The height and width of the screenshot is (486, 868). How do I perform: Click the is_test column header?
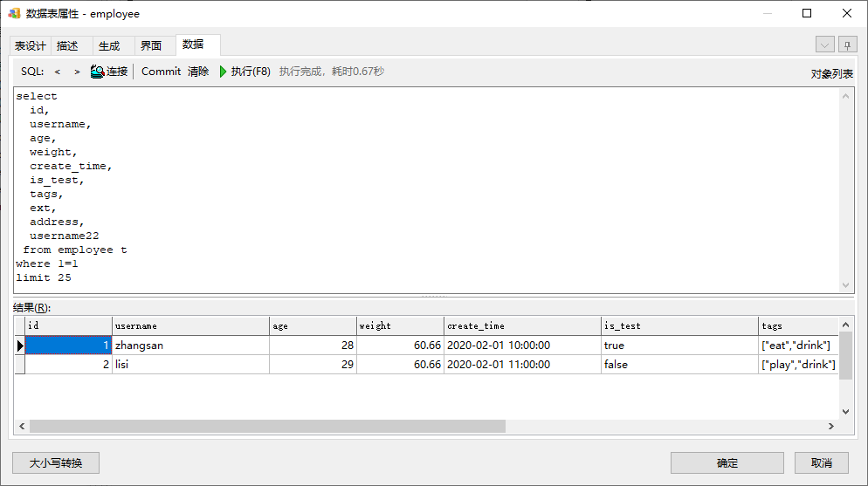click(x=679, y=325)
